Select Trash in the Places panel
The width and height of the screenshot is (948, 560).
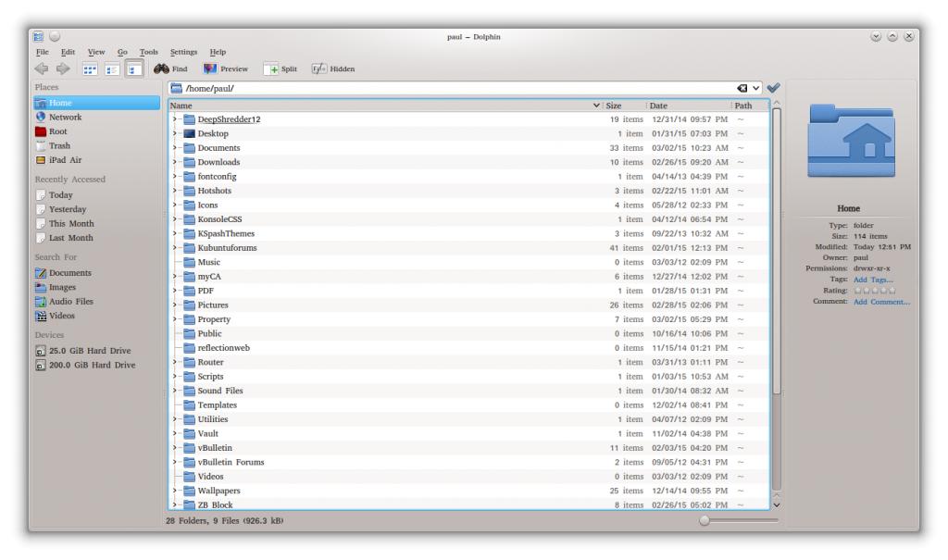pos(59,145)
